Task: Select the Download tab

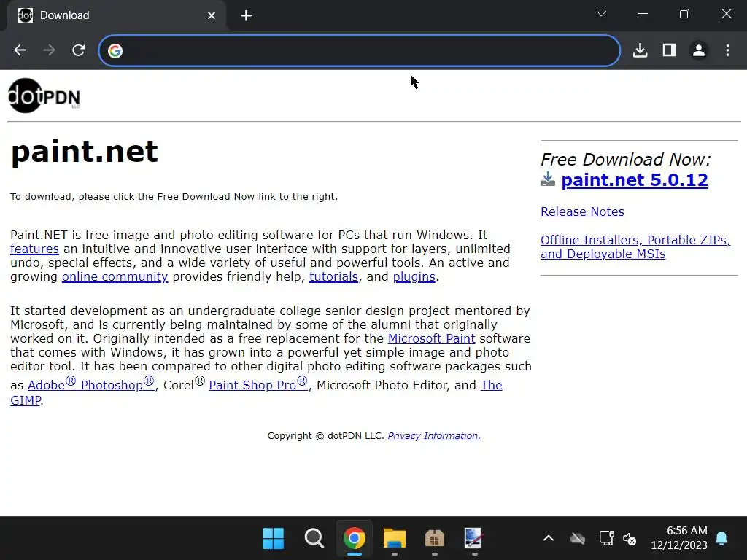Action: coord(117,15)
